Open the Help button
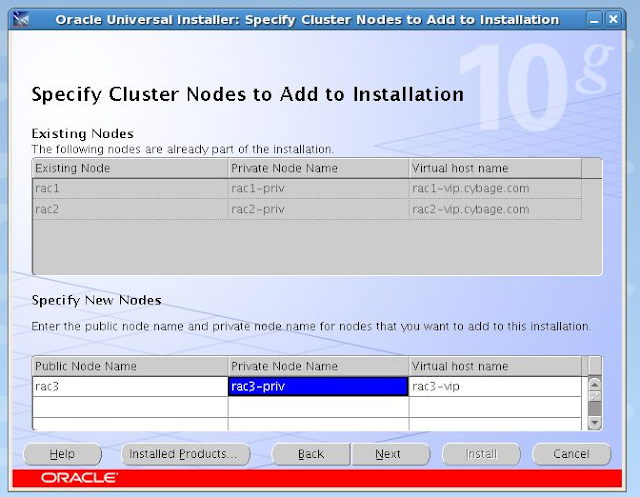Screen dimensions: 640x497 click(62, 454)
